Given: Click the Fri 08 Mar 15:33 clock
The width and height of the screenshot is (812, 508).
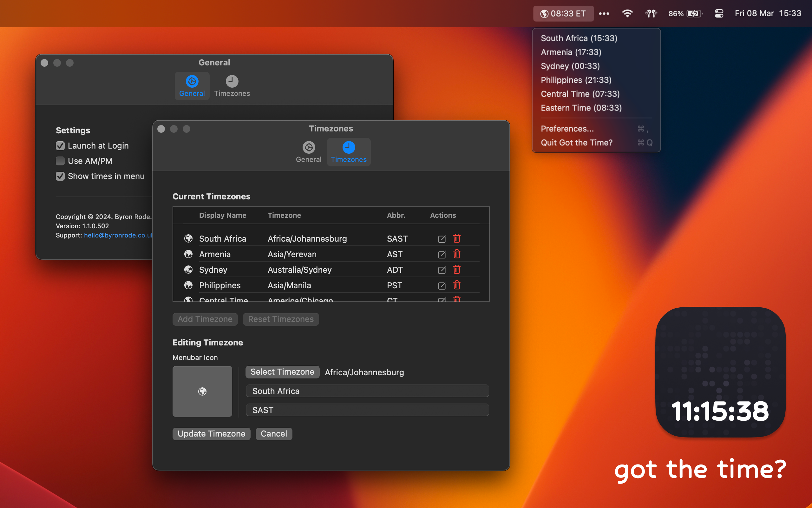Looking at the screenshot, I should point(768,13).
